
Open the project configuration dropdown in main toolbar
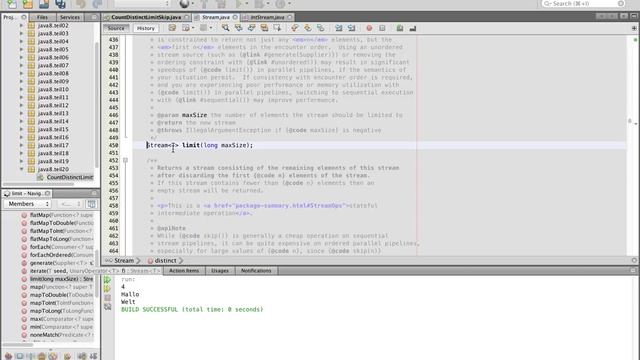142,4
